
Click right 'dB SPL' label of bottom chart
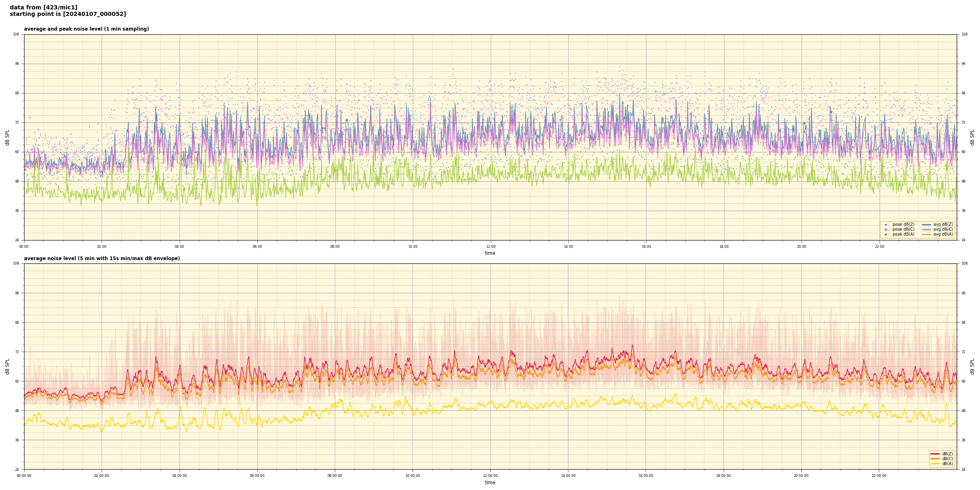(x=972, y=366)
